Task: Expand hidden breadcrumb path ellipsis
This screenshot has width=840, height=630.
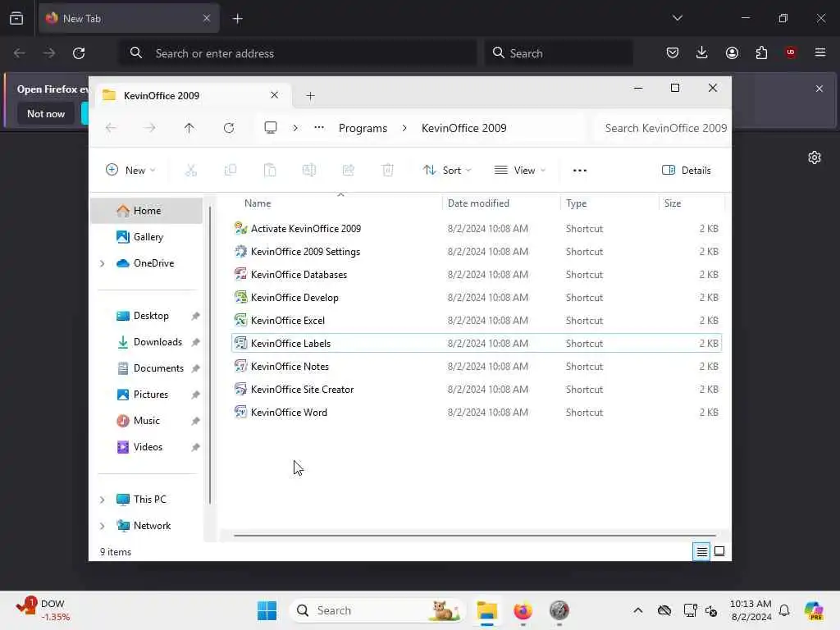Action: click(319, 127)
